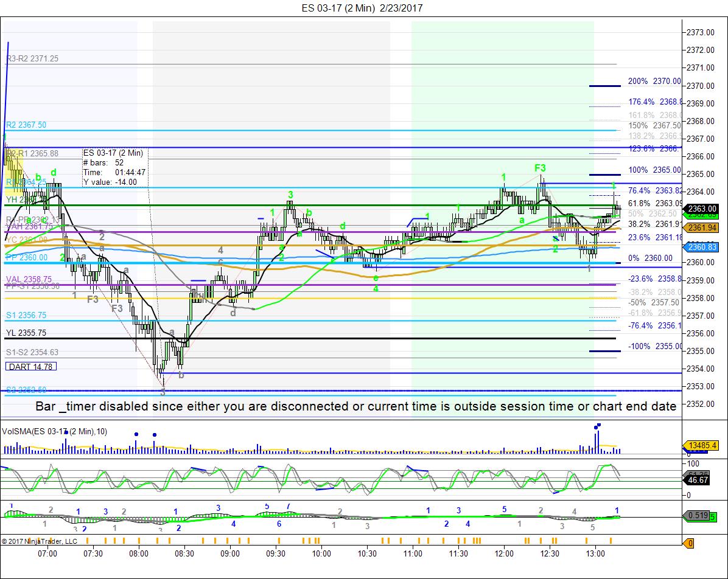
Task: Click the 'Time: 01:44:47' line in data box
Action: [114, 173]
